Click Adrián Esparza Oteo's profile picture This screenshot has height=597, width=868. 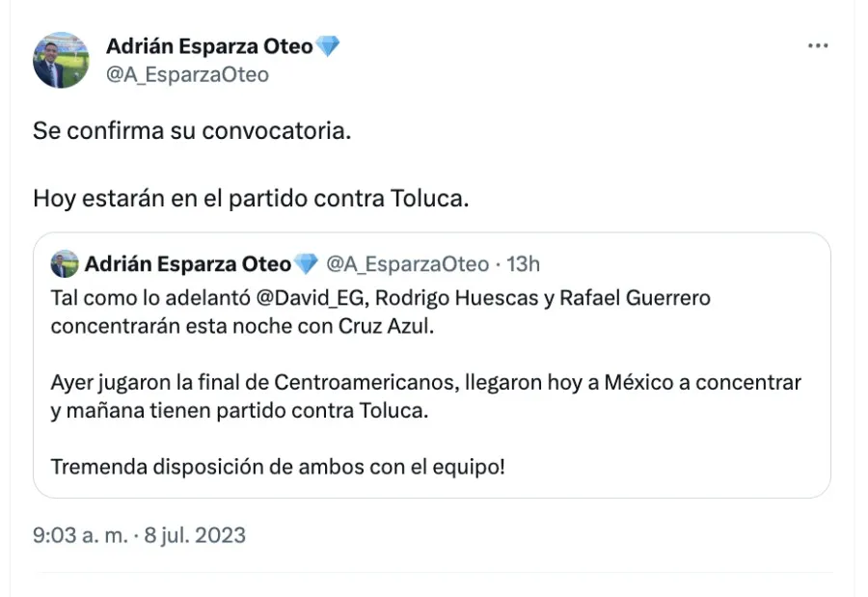tap(61, 61)
